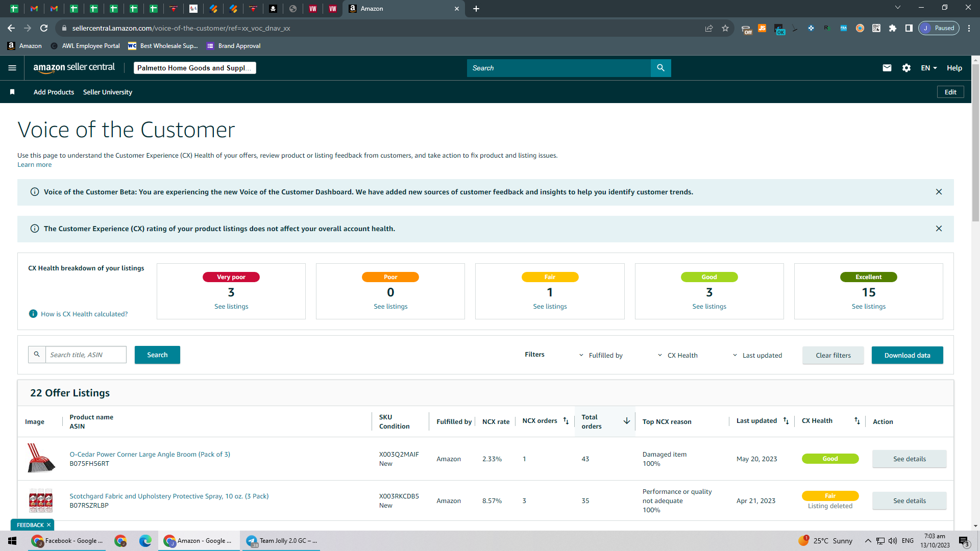Screen dimensions: 980x551
Task: Click the browser address bar URL
Action: tap(181, 28)
